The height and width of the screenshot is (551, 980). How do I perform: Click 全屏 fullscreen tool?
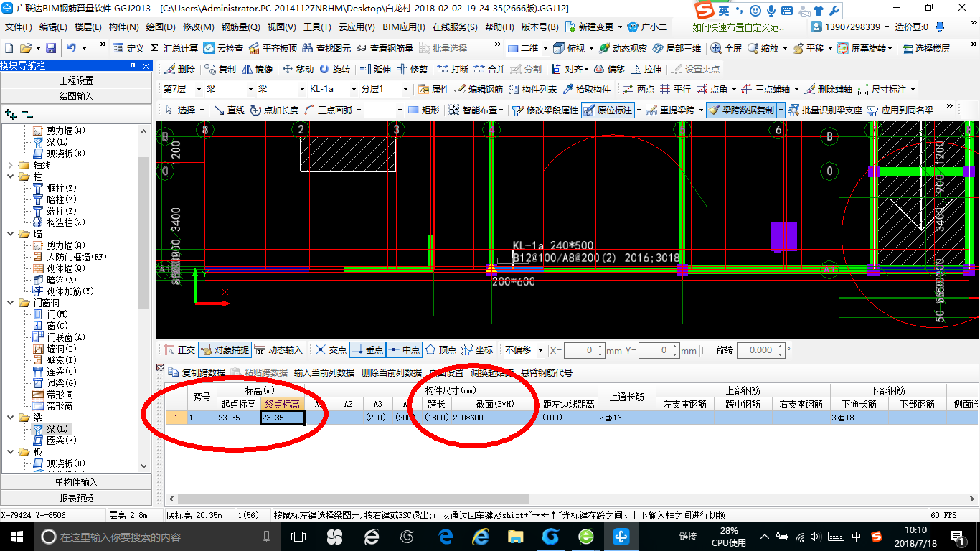pos(726,48)
